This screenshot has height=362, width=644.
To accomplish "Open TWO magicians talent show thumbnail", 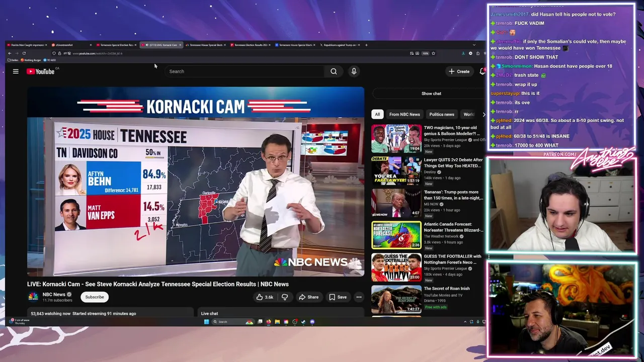I will [x=396, y=138].
